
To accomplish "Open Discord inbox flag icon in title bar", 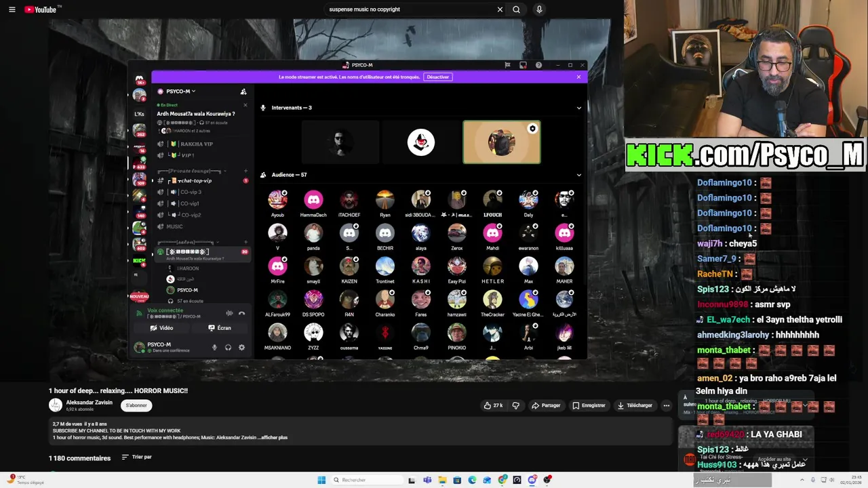I will tap(507, 65).
